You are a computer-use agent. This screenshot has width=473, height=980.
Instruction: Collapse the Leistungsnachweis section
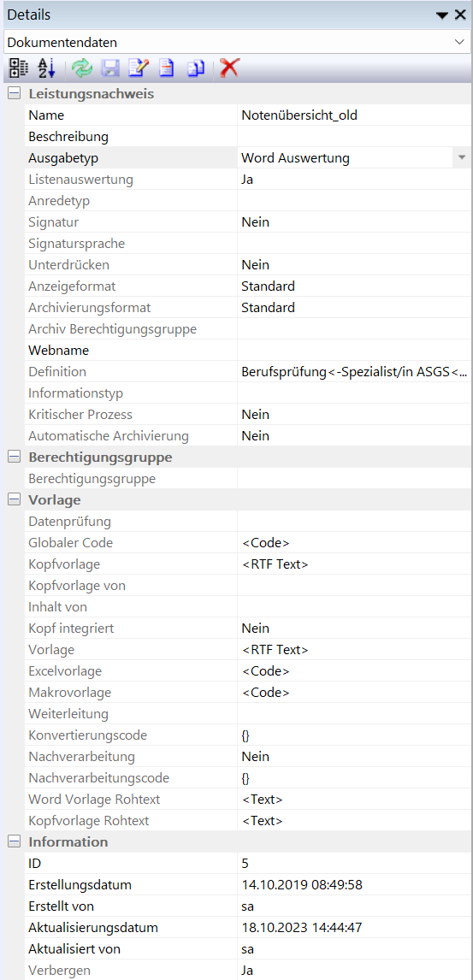[x=13, y=94]
